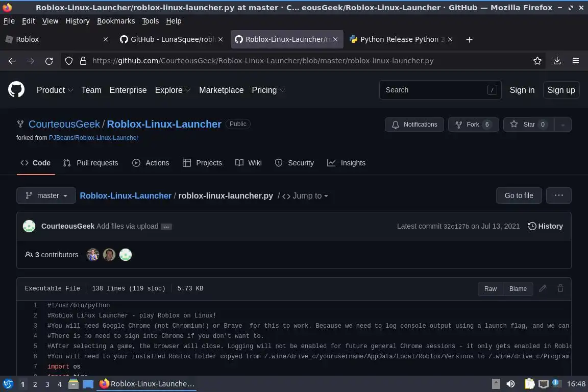Expand the commit message ellipsis
The image size is (588, 392).
click(166, 227)
